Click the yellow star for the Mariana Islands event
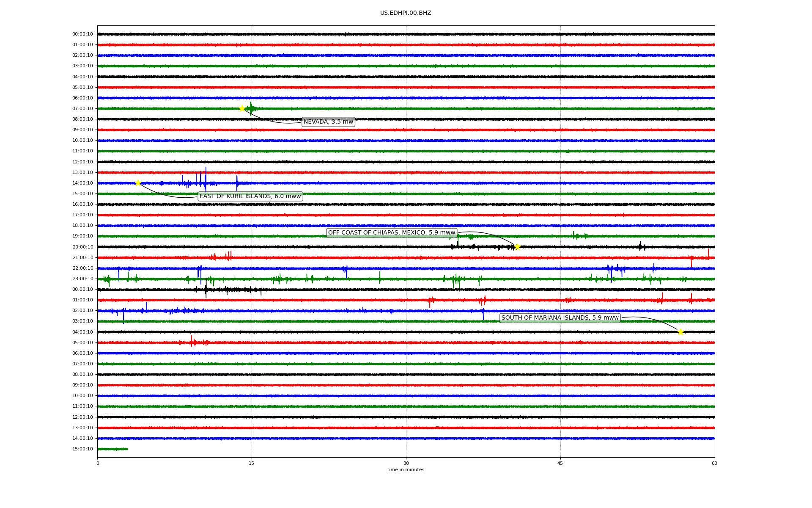 (680, 332)
